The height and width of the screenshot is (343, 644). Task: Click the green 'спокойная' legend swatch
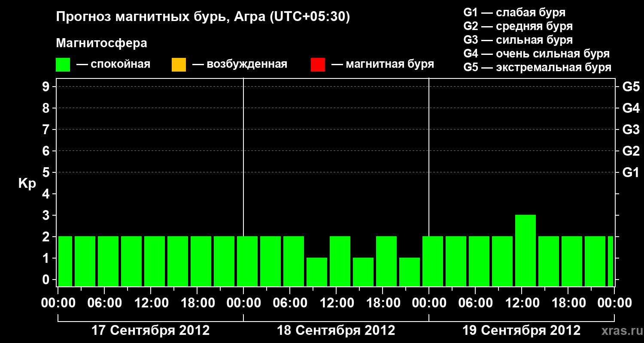[x=63, y=65]
